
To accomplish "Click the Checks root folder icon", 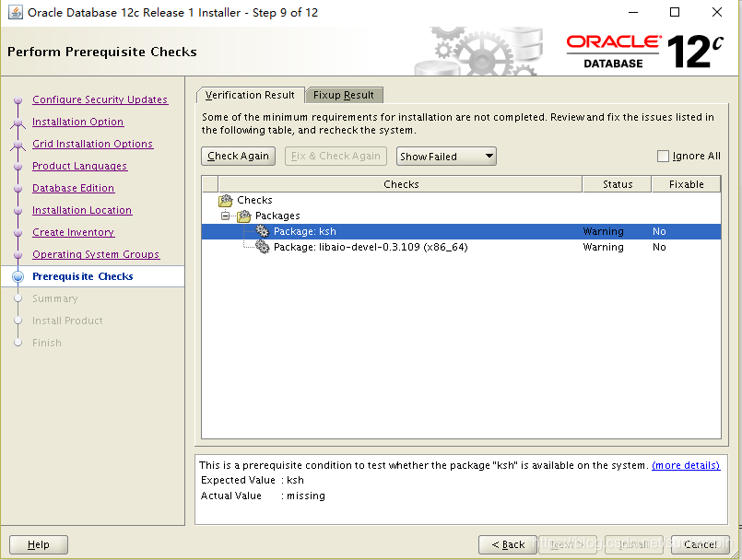I will point(226,201).
